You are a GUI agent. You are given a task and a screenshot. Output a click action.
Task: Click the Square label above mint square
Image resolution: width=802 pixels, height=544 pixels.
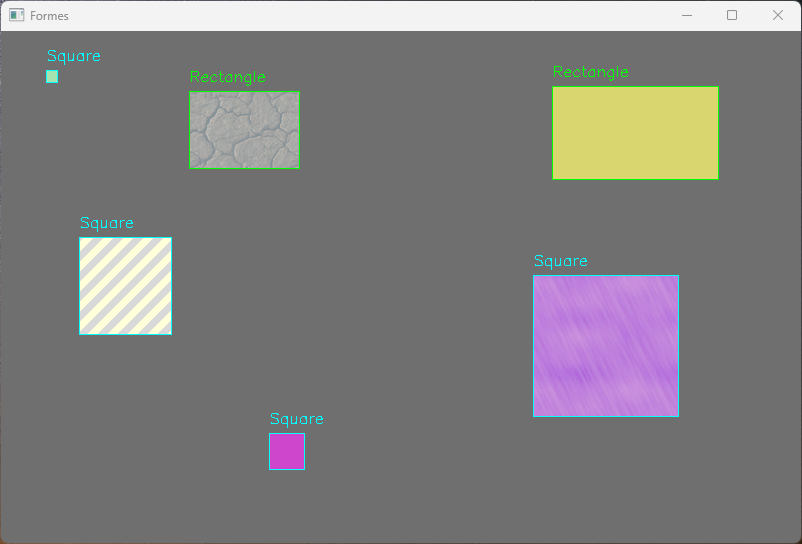(74, 56)
